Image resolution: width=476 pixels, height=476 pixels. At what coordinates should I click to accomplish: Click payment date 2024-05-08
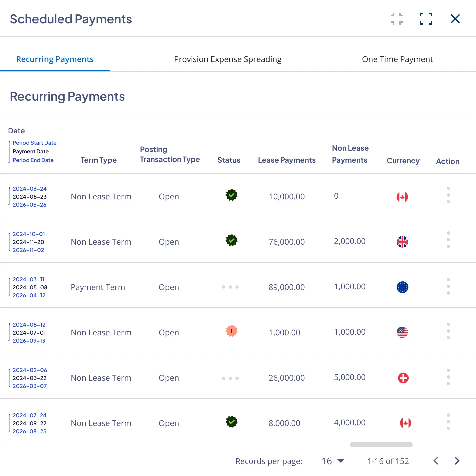30,287
